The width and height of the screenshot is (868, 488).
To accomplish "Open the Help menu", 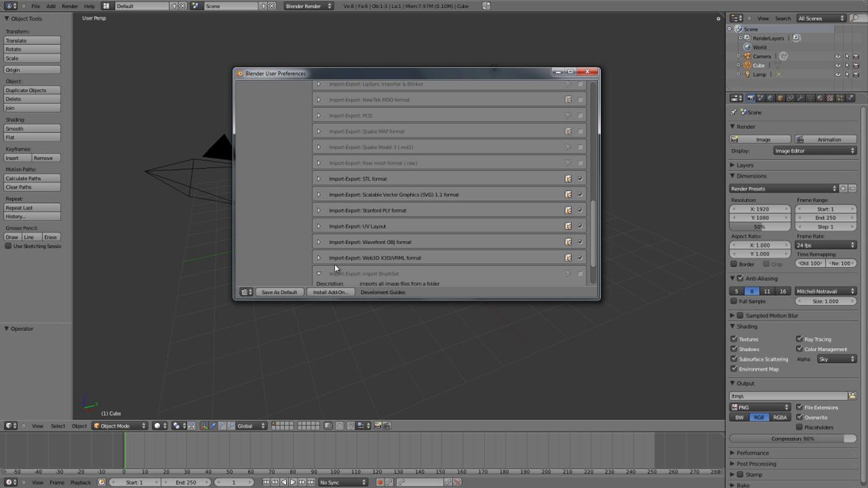I will click(x=89, y=6).
